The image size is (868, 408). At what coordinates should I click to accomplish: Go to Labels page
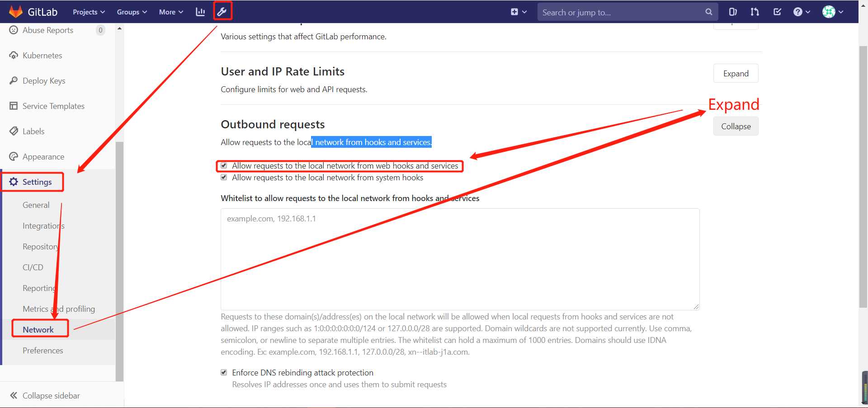pyautogui.click(x=33, y=131)
